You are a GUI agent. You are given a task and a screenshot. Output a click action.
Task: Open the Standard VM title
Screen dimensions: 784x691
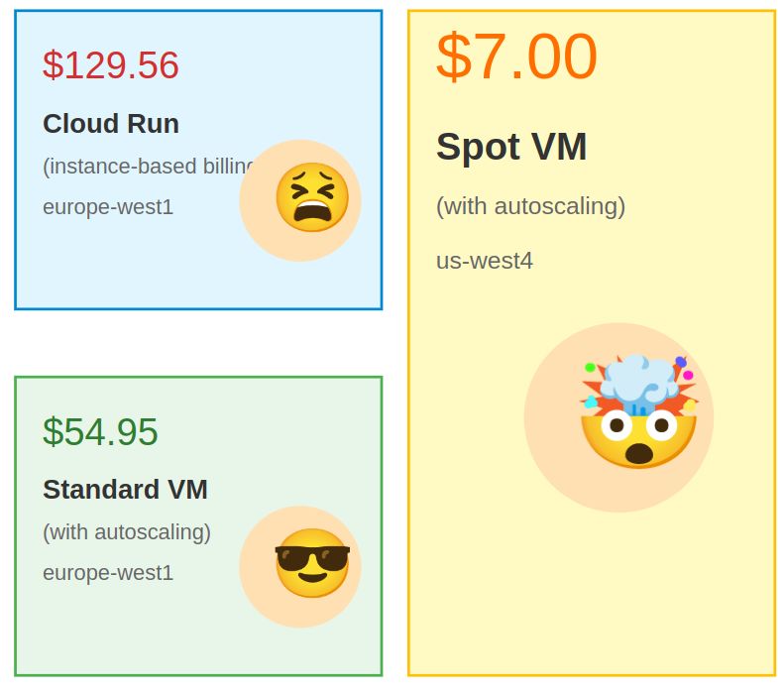(x=125, y=490)
